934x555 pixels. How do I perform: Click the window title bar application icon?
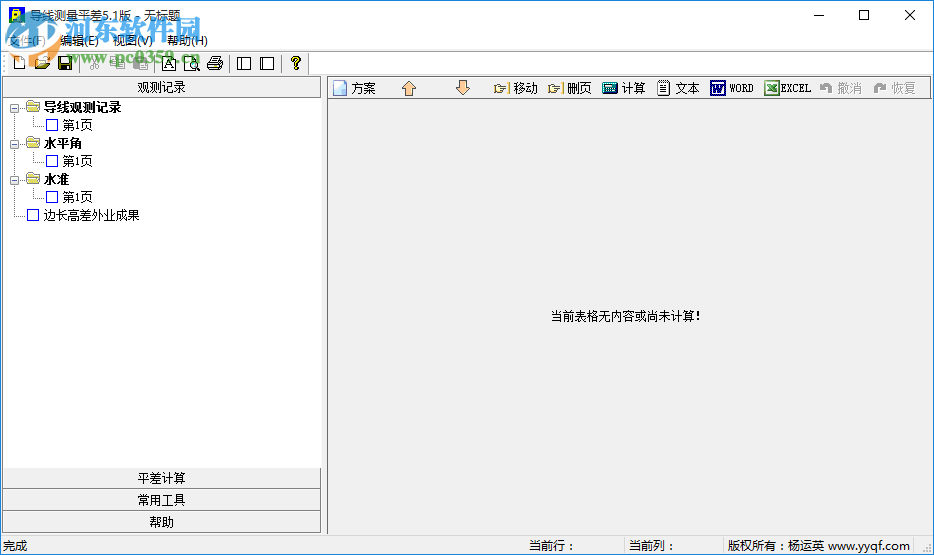point(17,15)
